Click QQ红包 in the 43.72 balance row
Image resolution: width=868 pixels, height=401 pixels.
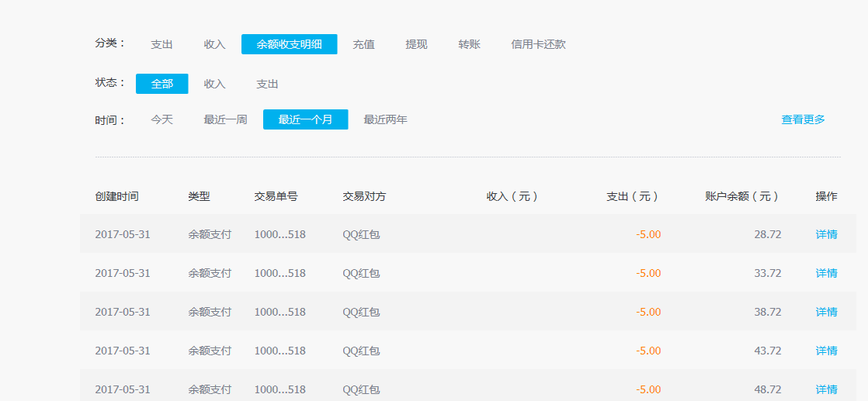tap(362, 351)
